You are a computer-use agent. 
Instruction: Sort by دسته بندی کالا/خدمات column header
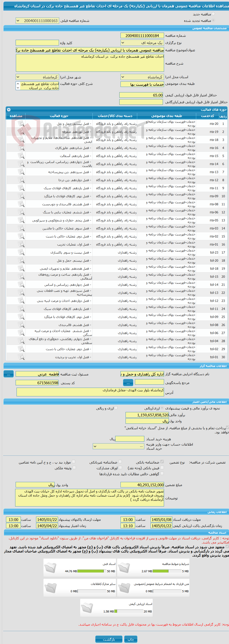tap(115, 116)
